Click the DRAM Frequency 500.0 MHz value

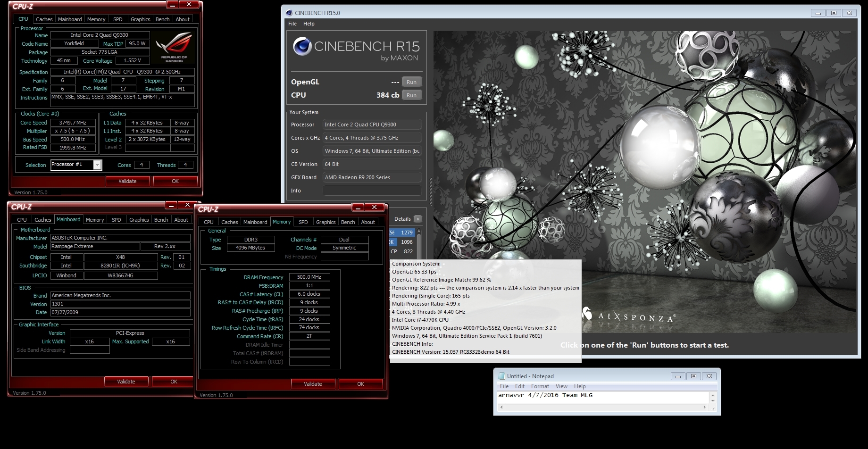click(x=309, y=277)
